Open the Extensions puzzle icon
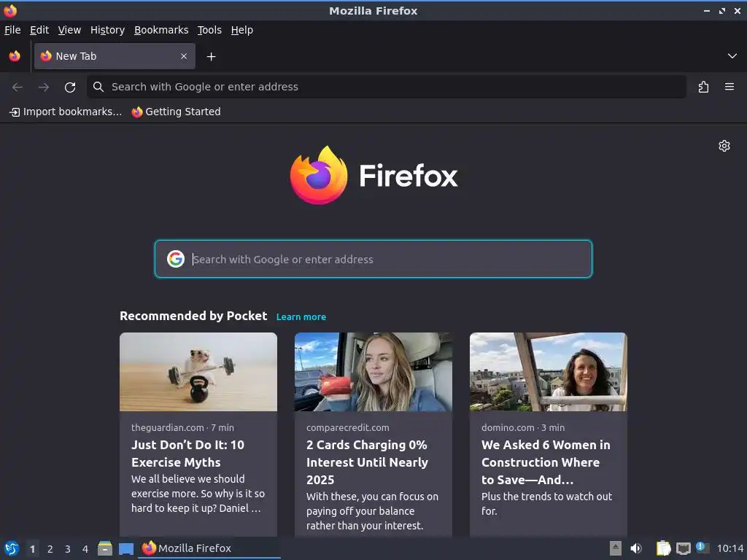Viewport: 747px width, 560px height. pyautogui.click(x=703, y=87)
